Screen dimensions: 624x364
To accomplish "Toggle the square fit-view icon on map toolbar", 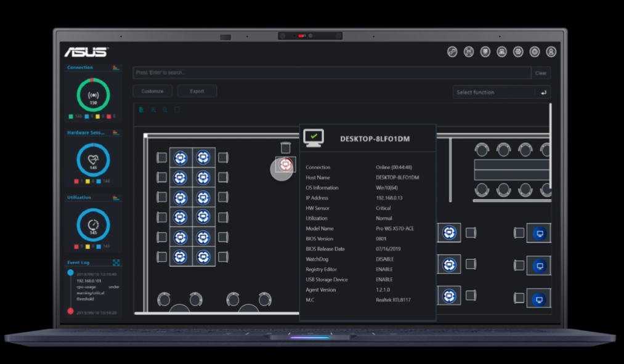I will (177, 110).
